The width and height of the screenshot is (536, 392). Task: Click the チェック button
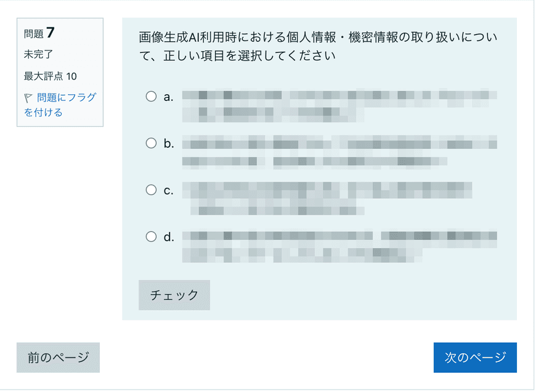tap(174, 295)
